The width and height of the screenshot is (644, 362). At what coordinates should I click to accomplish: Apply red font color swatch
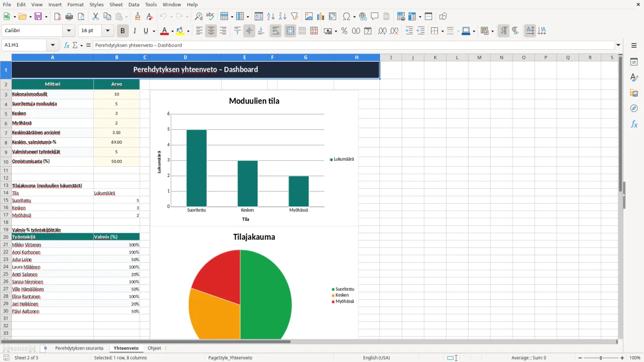pyautogui.click(x=164, y=31)
